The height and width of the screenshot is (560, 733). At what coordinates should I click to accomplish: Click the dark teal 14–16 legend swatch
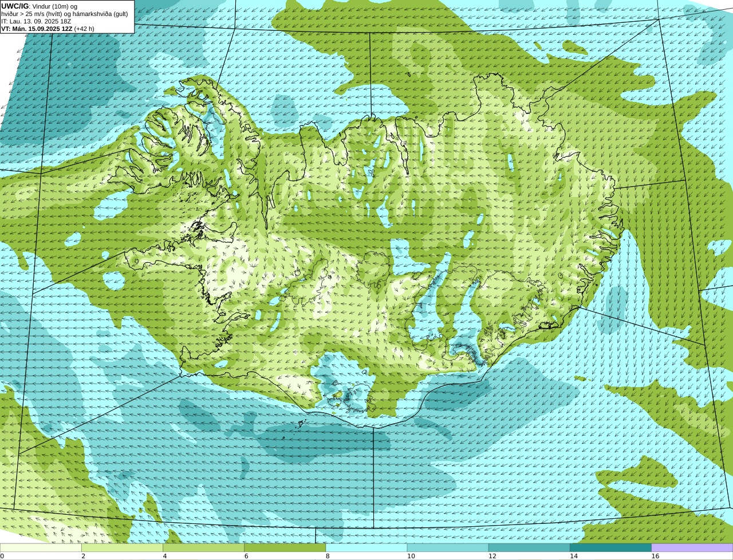(x=611, y=547)
